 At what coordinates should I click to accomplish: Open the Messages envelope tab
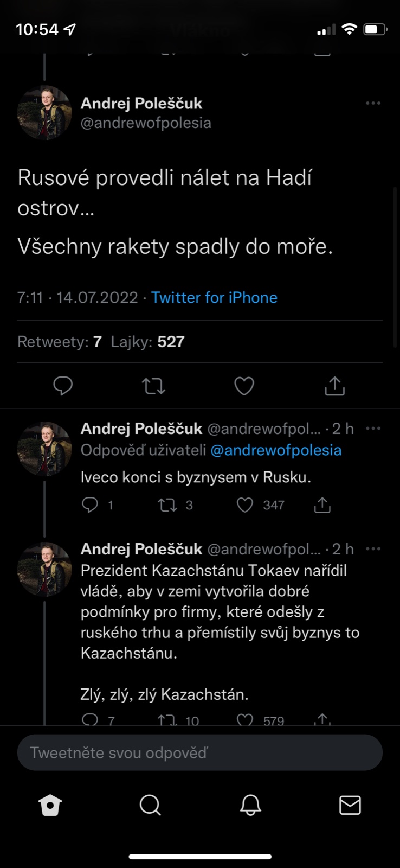pos(350,805)
